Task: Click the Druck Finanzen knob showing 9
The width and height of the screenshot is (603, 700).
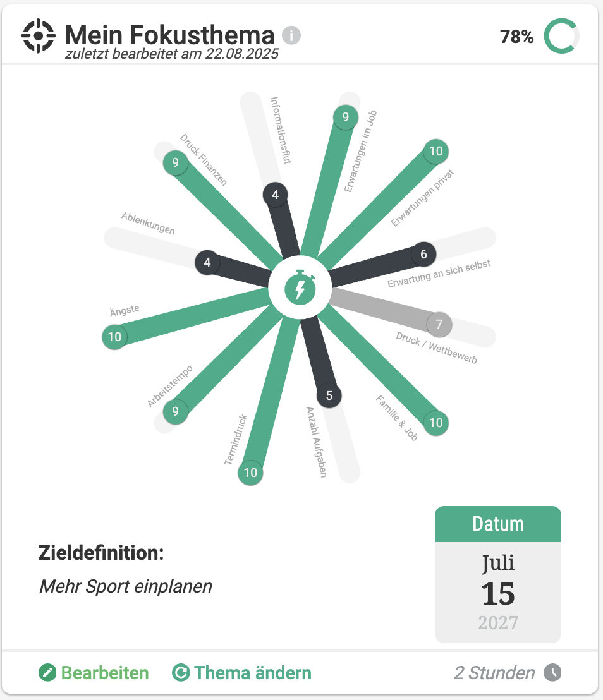Action: 175,162
